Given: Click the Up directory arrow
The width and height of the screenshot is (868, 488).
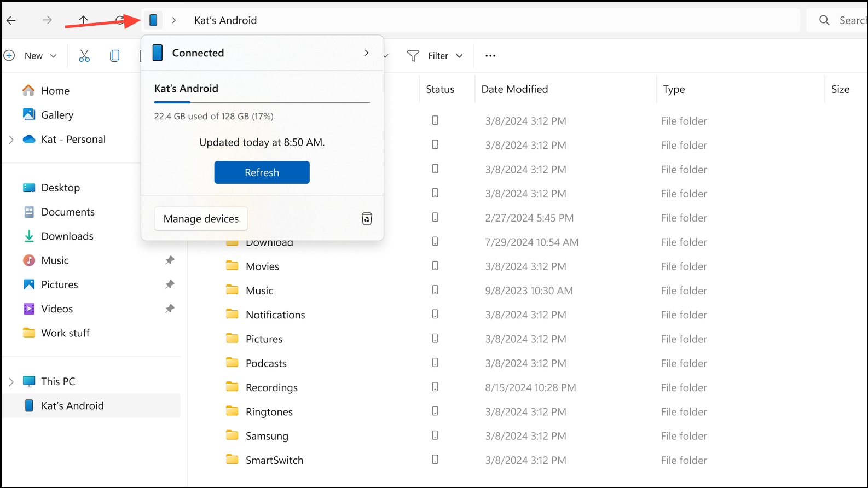Looking at the screenshot, I should [x=83, y=20].
